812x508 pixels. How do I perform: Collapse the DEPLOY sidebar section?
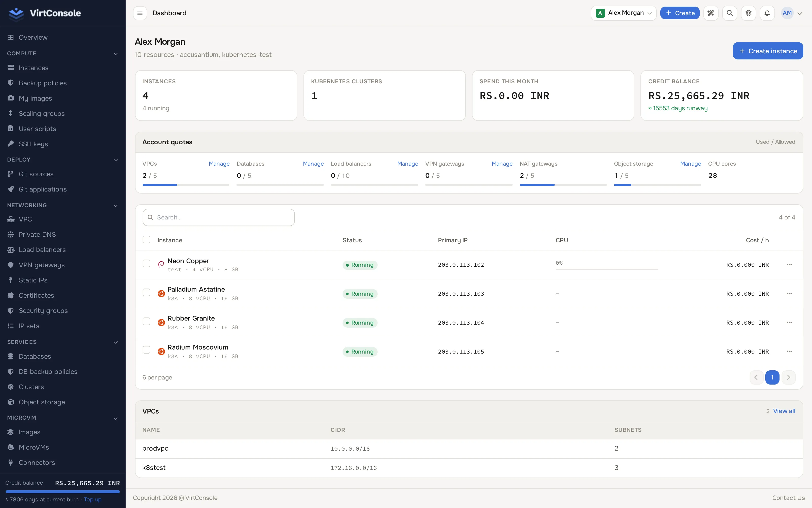click(x=116, y=160)
